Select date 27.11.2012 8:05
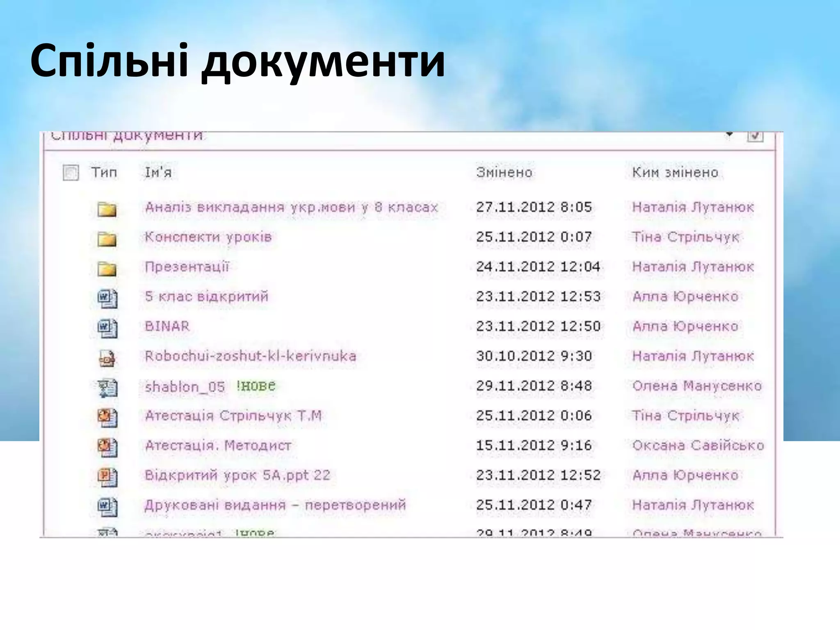Viewport: 840px width, 630px height. coord(534,207)
